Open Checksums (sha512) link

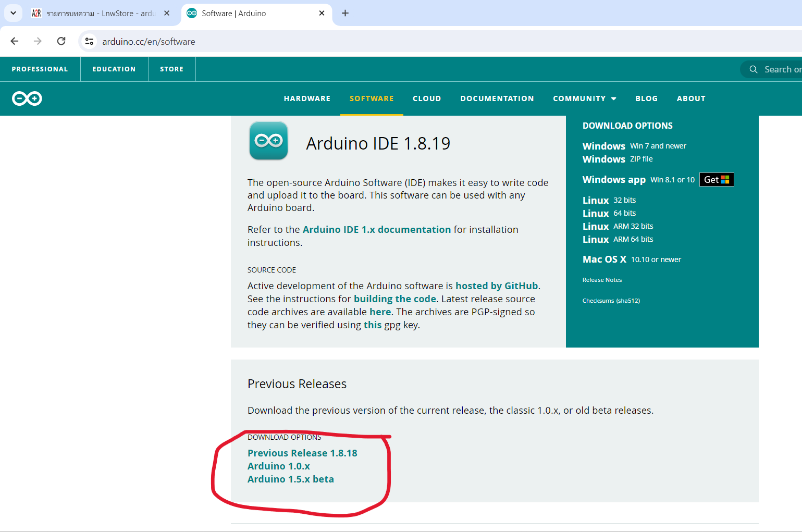tap(611, 301)
